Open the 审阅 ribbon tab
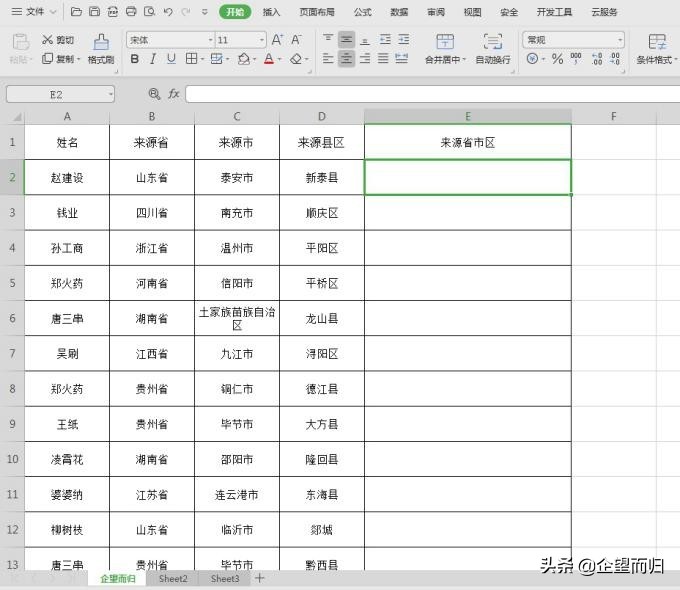The width and height of the screenshot is (680, 590). (x=436, y=12)
